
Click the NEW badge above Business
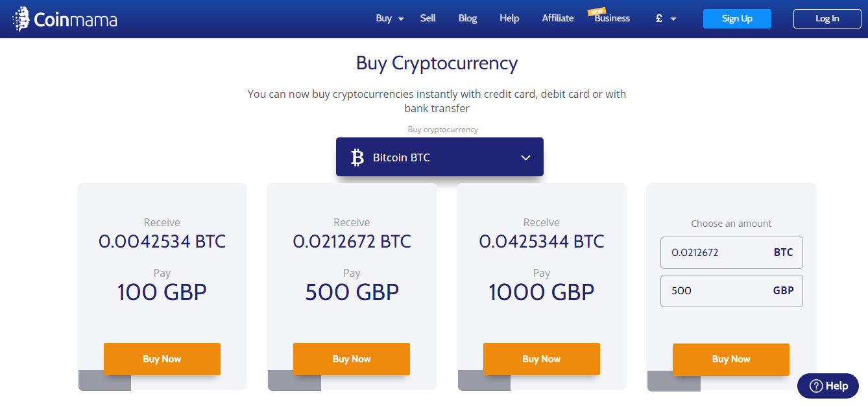point(596,11)
